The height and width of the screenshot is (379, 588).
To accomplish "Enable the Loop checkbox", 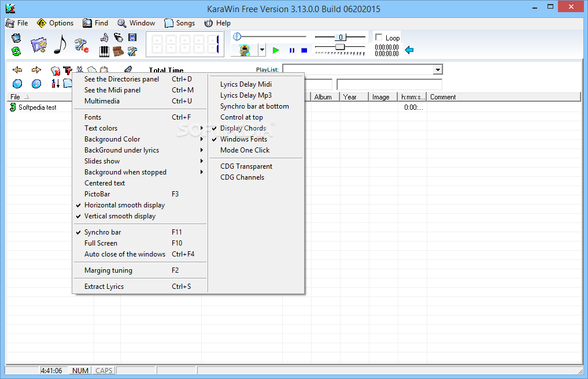I will tap(379, 37).
